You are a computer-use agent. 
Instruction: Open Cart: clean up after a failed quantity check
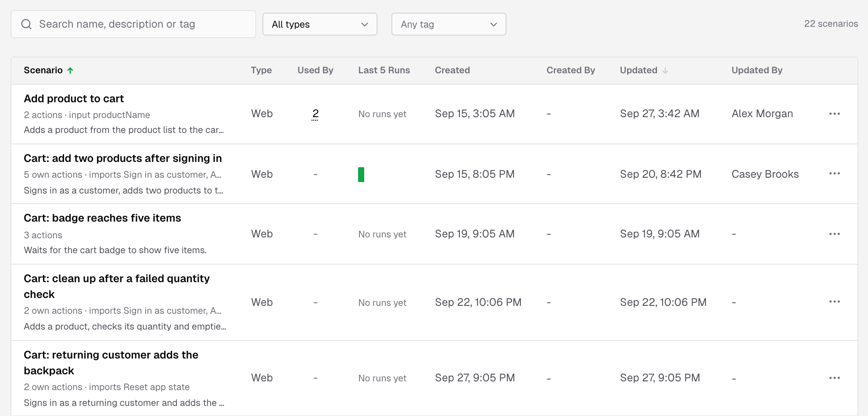click(x=117, y=287)
